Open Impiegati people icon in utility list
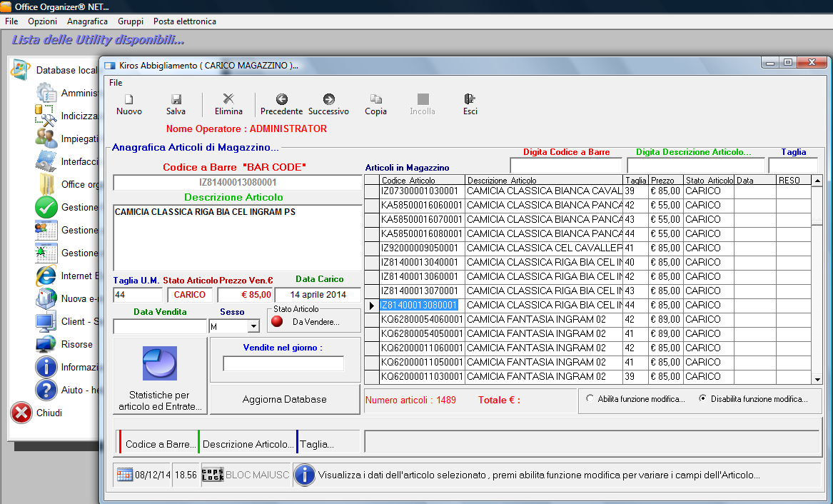This screenshot has height=504, width=833. point(46,138)
